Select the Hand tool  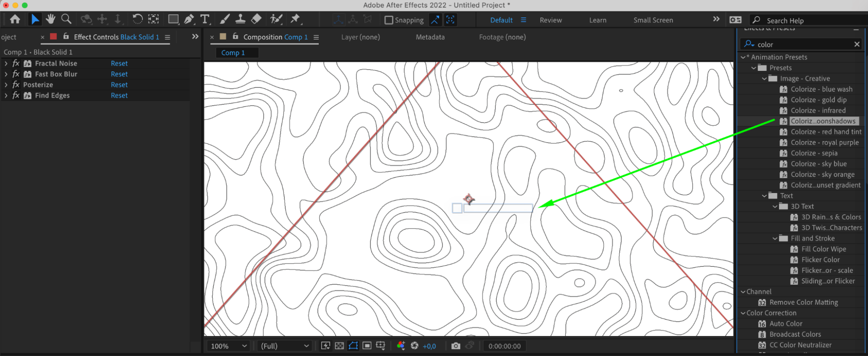pos(50,19)
